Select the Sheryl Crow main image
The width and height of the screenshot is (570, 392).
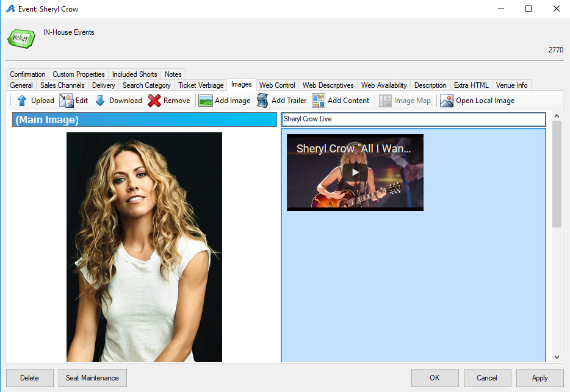(144, 247)
